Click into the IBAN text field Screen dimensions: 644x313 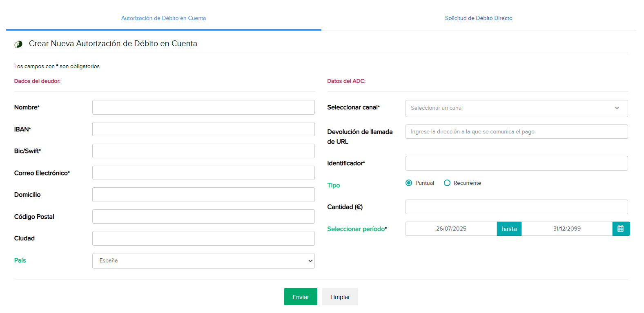pyautogui.click(x=203, y=129)
